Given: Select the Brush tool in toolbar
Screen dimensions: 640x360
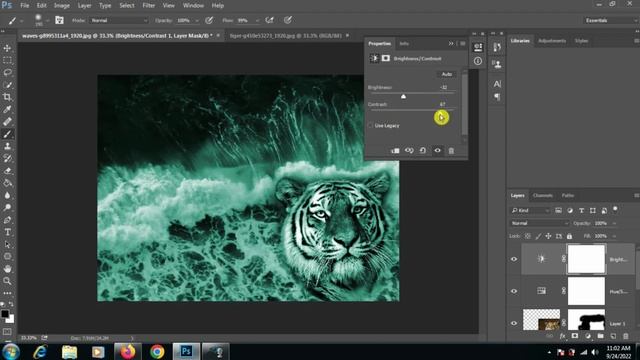Looking at the screenshot, I should (7, 134).
